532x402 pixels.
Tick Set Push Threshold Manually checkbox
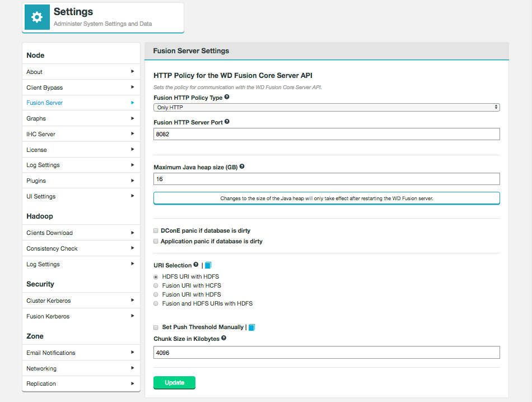pyautogui.click(x=156, y=327)
